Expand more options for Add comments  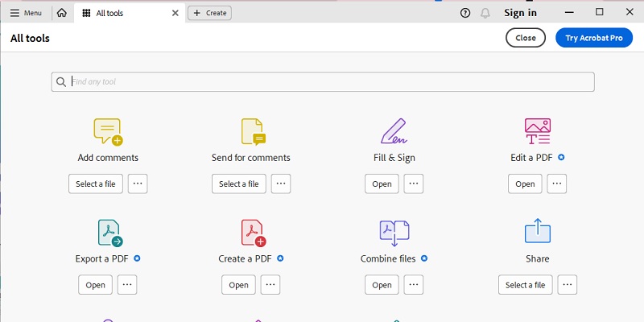point(138,184)
